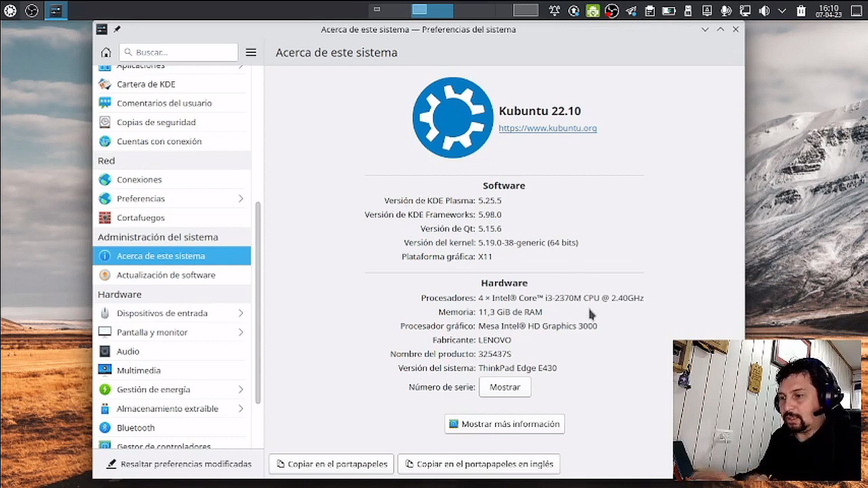Click the https://www.kubuntu.org link
This screenshot has height=488, width=868.
coord(547,128)
